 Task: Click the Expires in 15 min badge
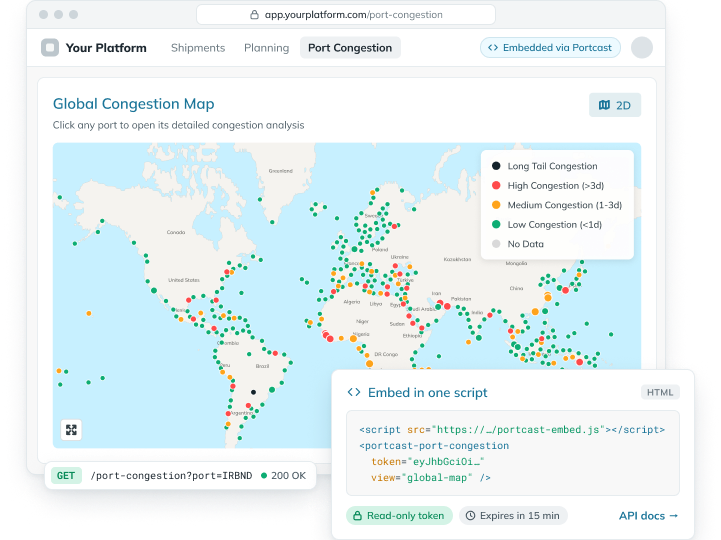[513, 516]
